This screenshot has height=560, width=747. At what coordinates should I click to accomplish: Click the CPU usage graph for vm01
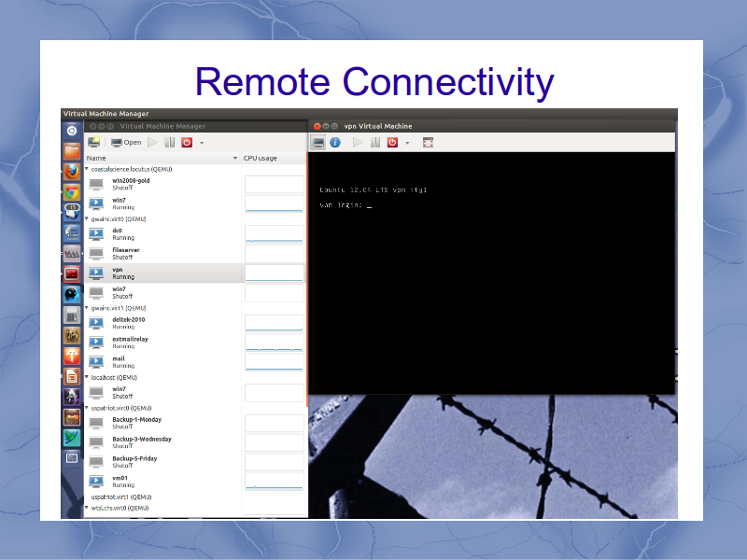click(274, 482)
